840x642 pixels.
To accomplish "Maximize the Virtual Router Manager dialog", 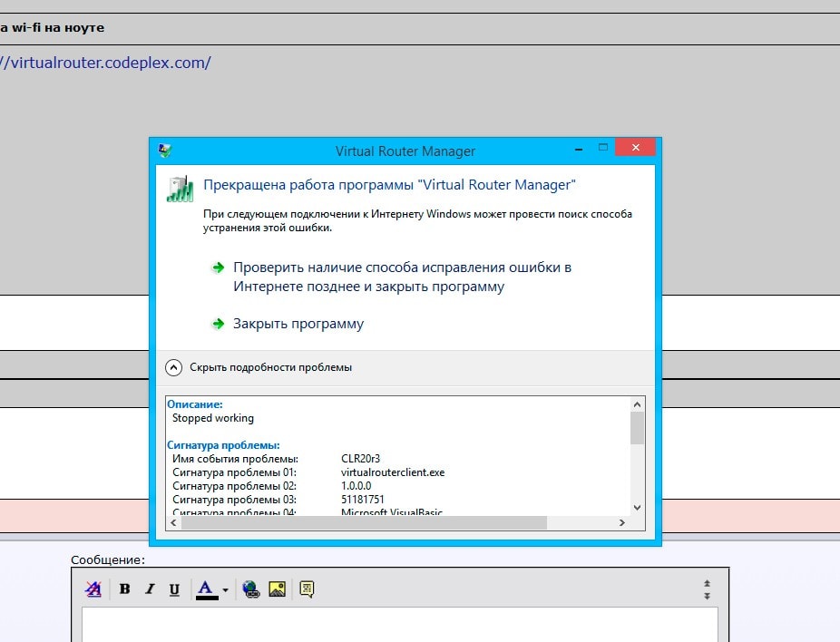I will click(x=602, y=148).
